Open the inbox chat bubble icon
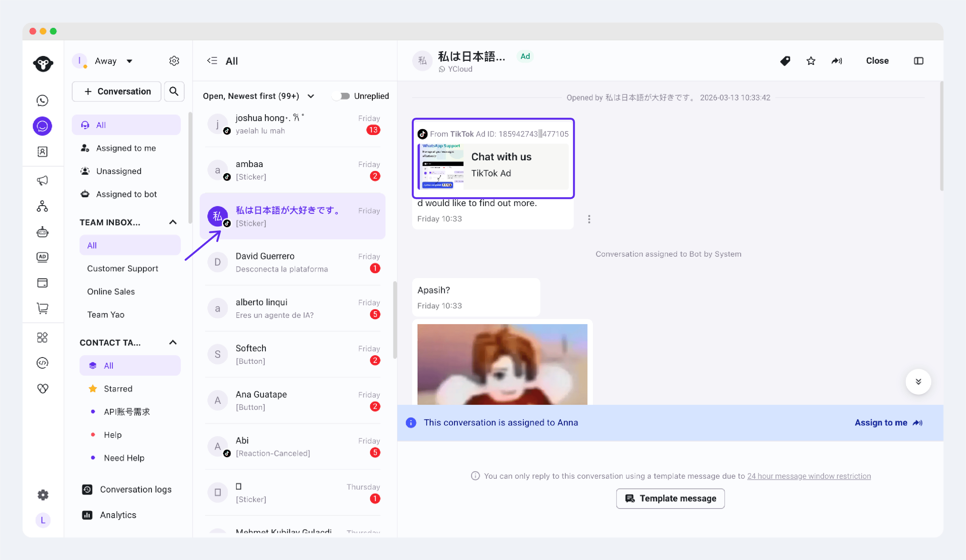This screenshot has width=966, height=560. (x=42, y=126)
